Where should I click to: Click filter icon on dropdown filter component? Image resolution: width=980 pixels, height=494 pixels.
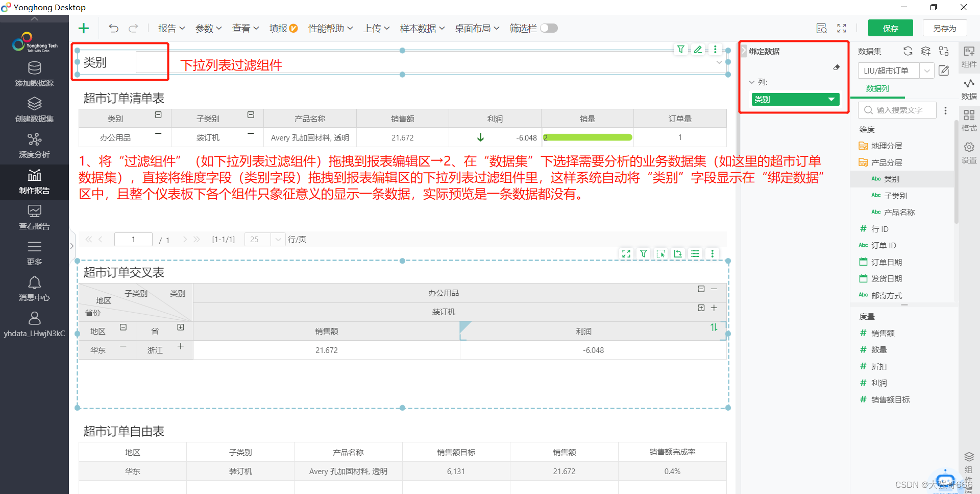(681, 50)
